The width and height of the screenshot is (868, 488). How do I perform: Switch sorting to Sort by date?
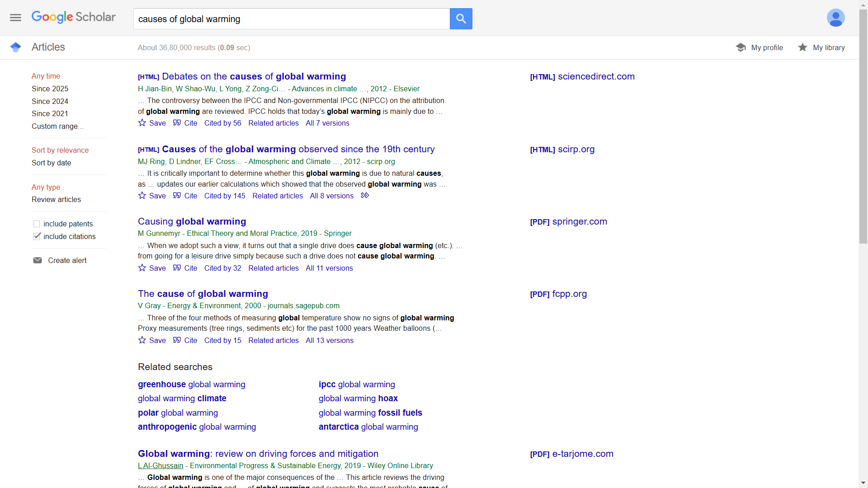pyautogui.click(x=51, y=163)
